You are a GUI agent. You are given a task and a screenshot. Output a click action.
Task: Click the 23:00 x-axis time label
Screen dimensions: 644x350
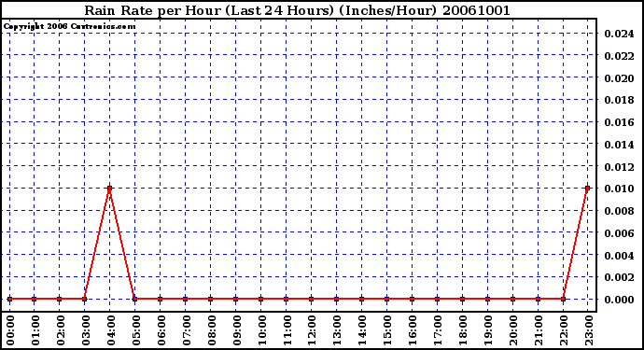coord(589,330)
